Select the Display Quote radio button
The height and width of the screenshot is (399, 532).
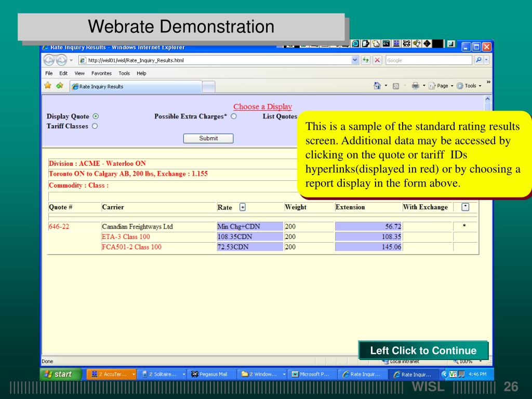click(96, 116)
